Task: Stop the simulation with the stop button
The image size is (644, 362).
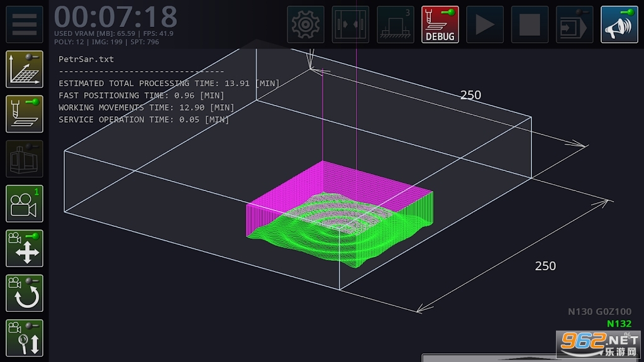Action: (530, 25)
